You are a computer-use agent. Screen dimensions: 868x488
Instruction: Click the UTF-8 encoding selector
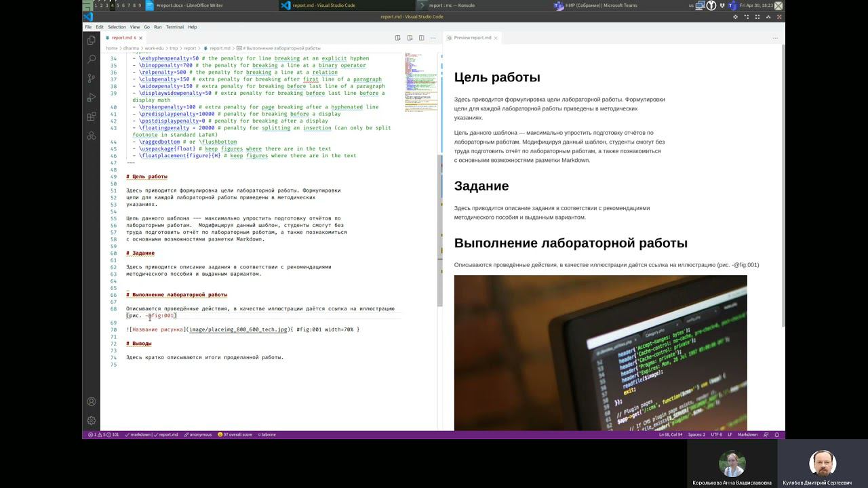tap(717, 434)
